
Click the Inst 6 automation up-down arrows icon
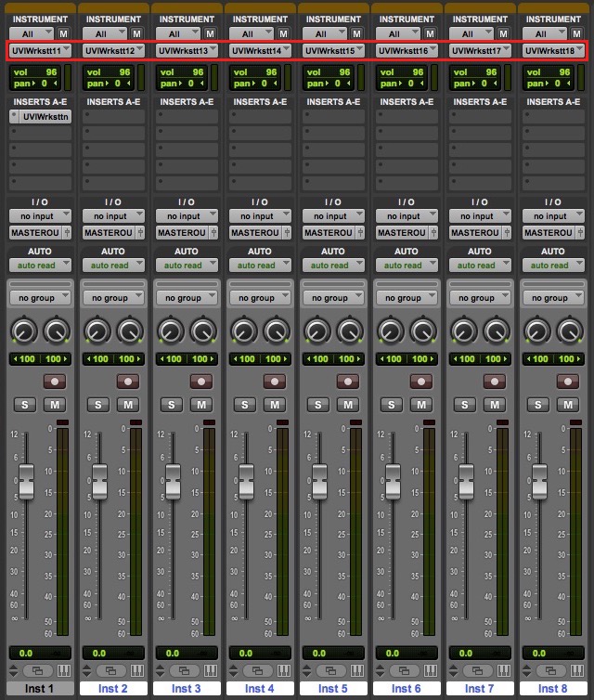click(x=380, y=670)
